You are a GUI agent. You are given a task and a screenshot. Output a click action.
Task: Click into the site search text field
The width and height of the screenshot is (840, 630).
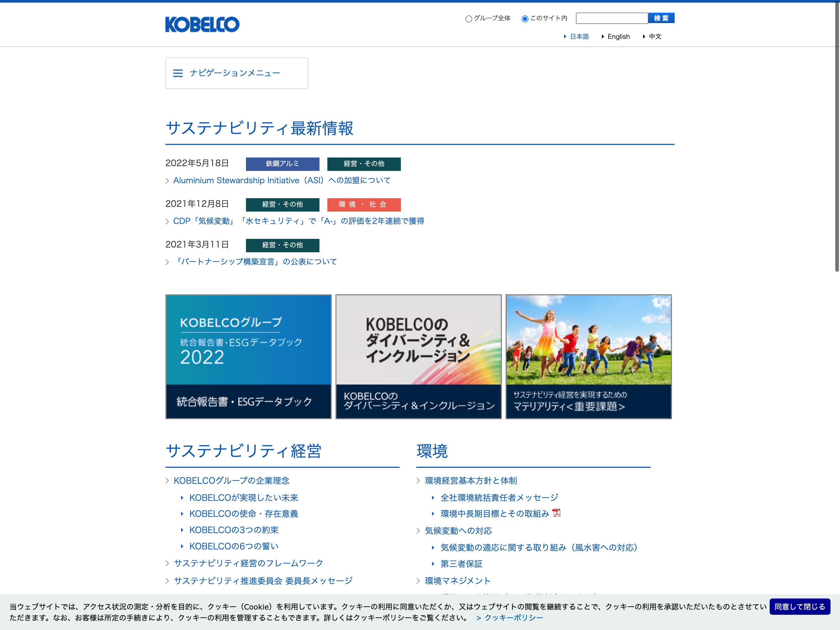tap(611, 18)
